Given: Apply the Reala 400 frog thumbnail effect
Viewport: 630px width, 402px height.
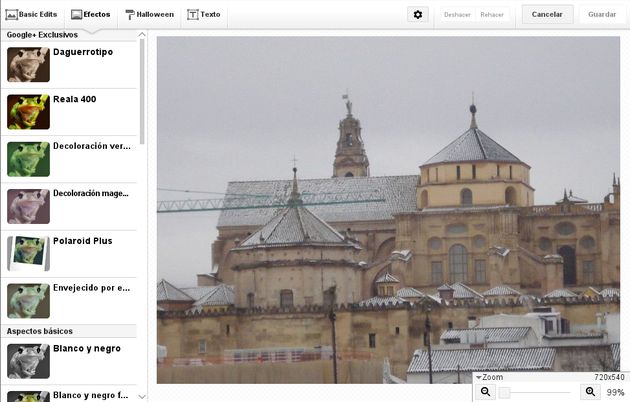Looking at the screenshot, I should tap(29, 112).
